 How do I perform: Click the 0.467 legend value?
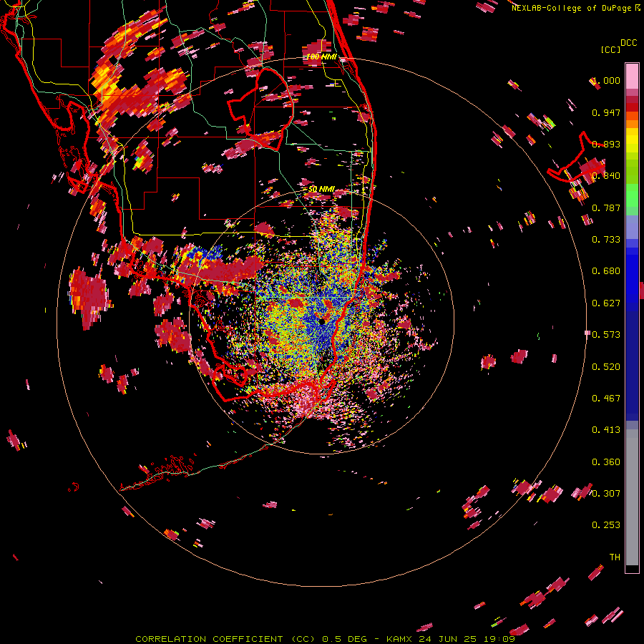coord(606,399)
